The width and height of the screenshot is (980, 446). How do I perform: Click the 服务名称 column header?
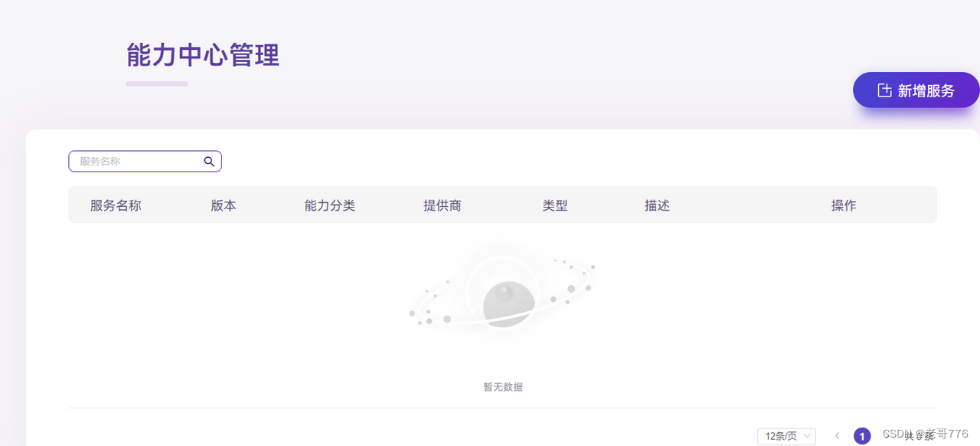(x=116, y=205)
